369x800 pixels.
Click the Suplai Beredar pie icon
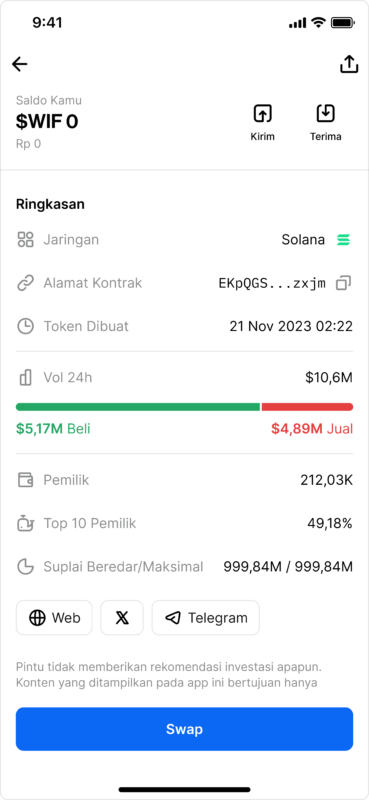pos(25,567)
